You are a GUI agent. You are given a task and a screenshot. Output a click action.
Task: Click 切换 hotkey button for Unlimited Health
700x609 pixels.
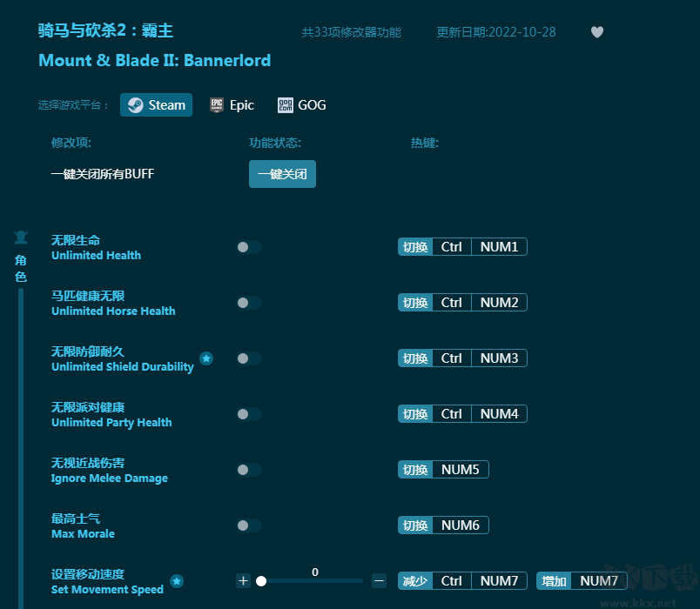coord(415,247)
